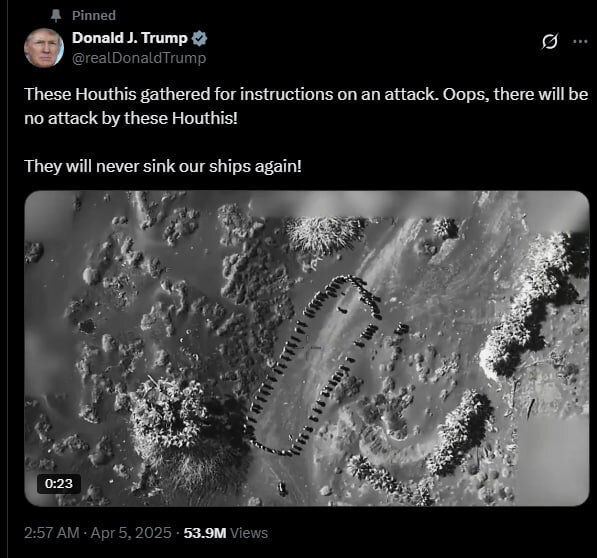Click the Grok slashed-circle icon
This screenshot has width=597, height=558.
pos(550,41)
